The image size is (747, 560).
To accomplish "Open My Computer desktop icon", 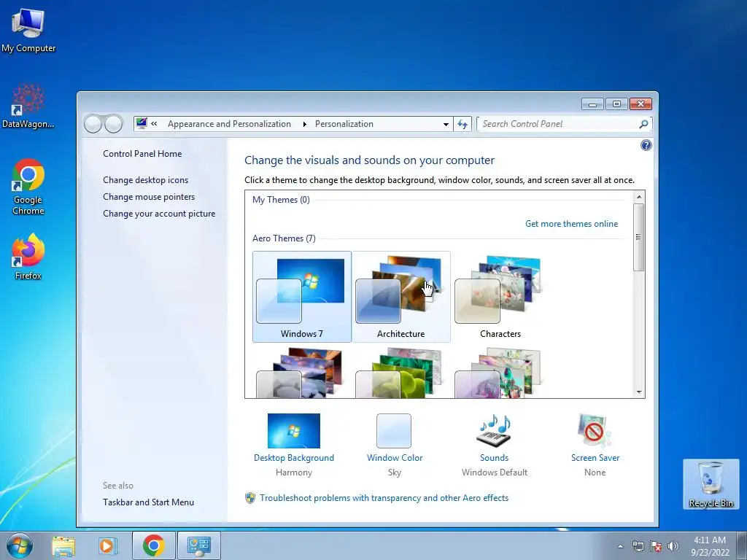I will point(28,29).
